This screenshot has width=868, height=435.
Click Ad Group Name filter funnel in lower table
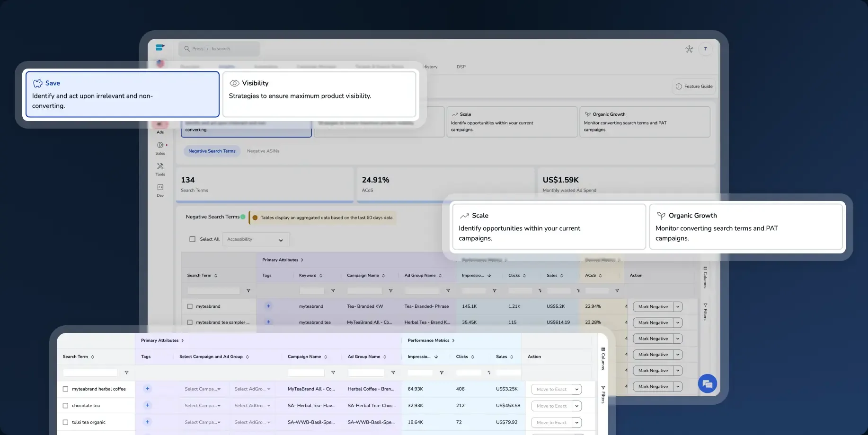click(x=393, y=373)
